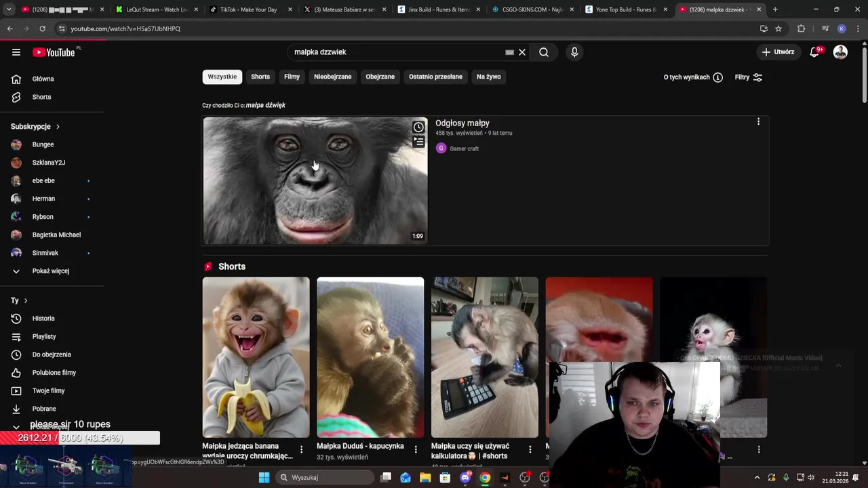
Task: Click the O tych wynikach info icon
Action: pos(717,77)
